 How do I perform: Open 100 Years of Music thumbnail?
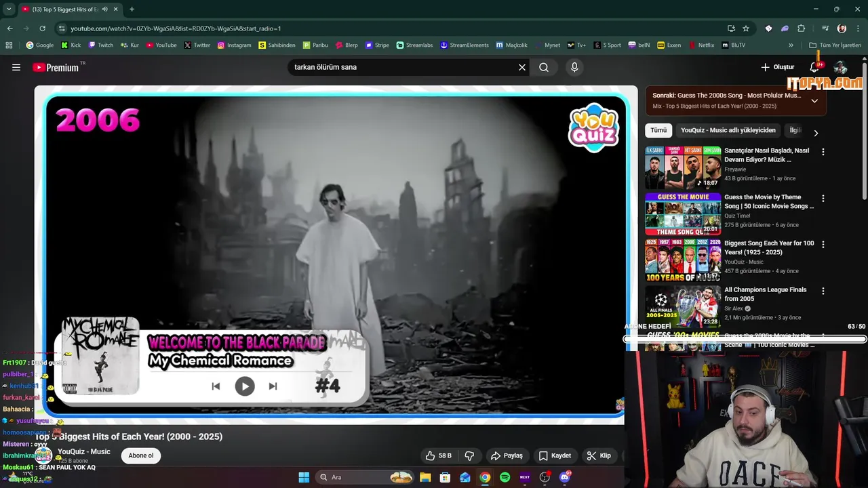[x=683, y=260]
